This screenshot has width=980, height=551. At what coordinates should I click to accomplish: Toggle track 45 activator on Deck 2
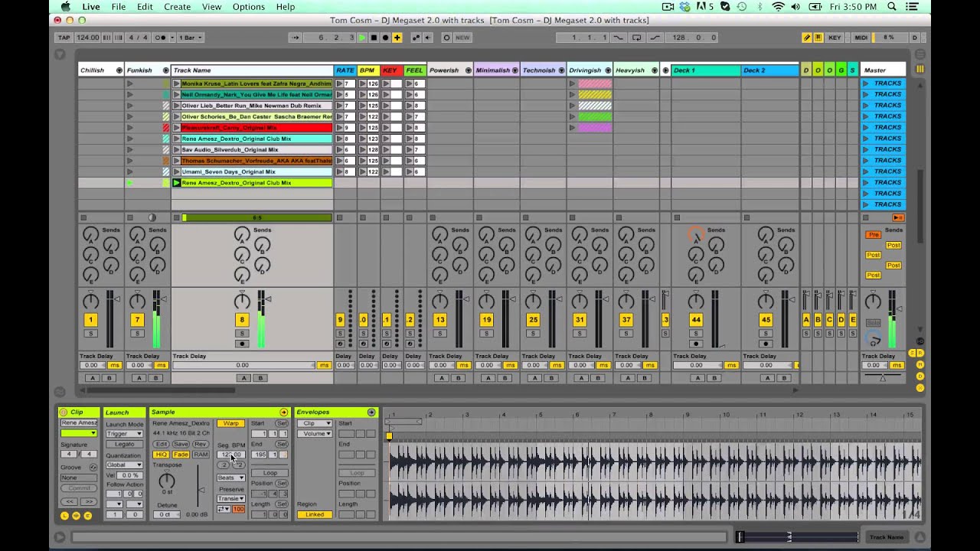(766, 320)
